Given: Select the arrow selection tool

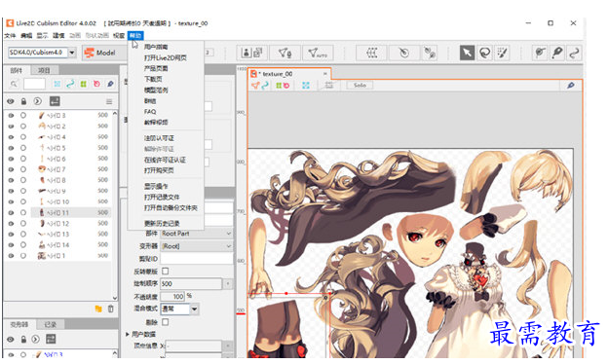Looking at the screenshot, I should [467, 53].
